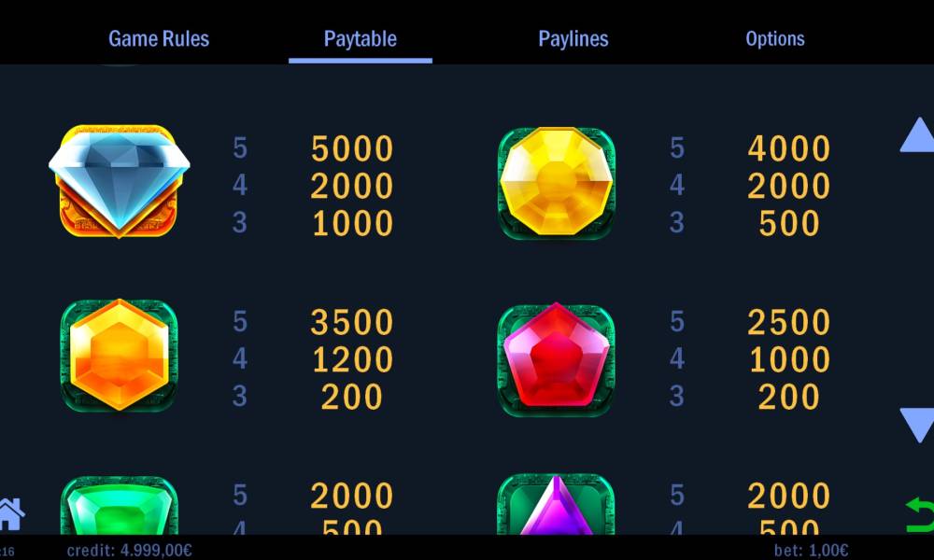The width and height of the screenshot is (934, 560).
Task: Switch to the Paytable tab
Action: [360, 38]
